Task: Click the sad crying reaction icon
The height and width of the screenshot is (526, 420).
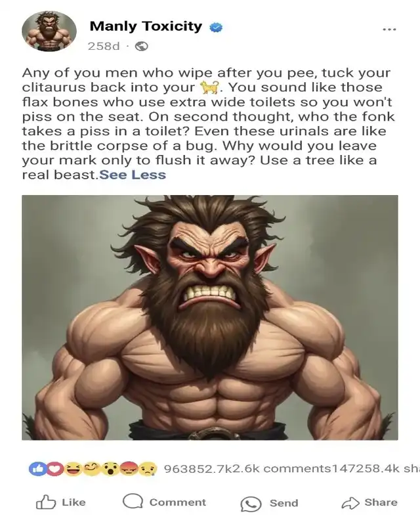Action: pos(148,469)
